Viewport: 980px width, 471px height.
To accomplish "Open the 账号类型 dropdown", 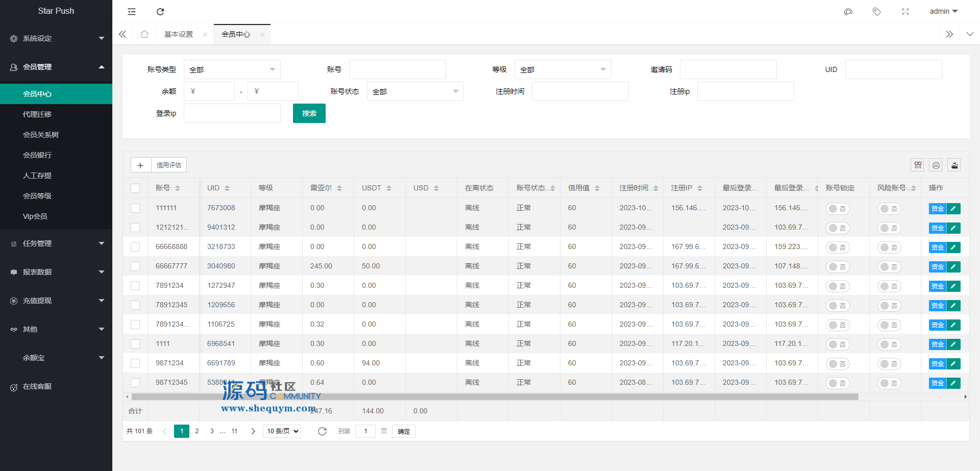I will click(x=232, y=69).
